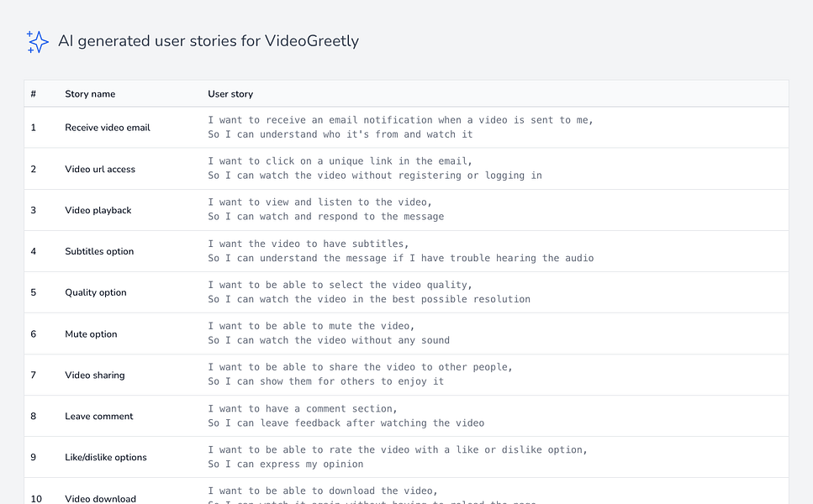This screenshot has height=504, width=813.
Task: Click the AI sparkle icon beside the title
Action: tap(38, 41)
